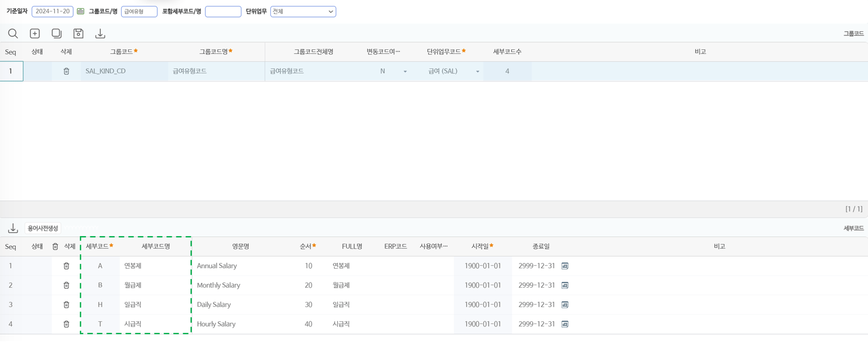Click the 기준일자 date field

tap(52, 11)
